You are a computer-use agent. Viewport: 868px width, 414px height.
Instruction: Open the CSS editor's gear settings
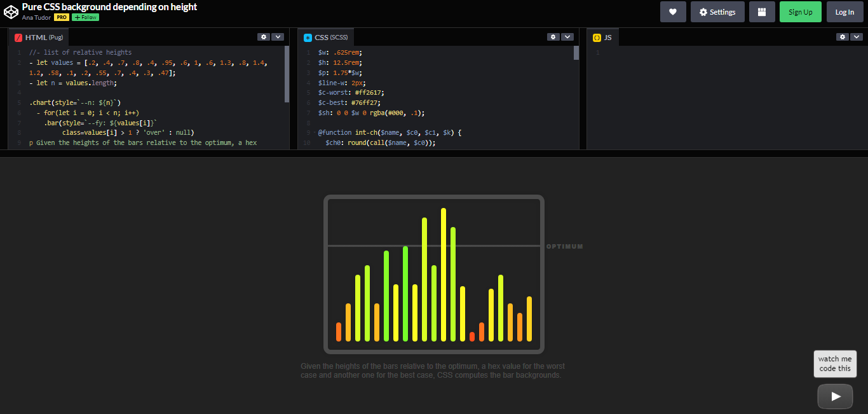click(553, 37)
